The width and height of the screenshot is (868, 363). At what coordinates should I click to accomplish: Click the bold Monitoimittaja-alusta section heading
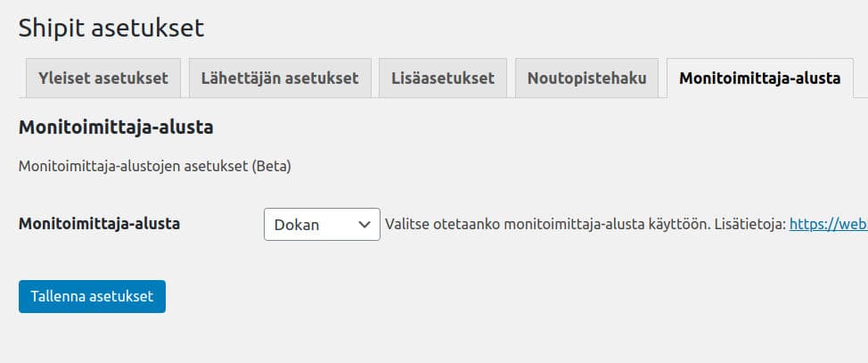point(116,128)
